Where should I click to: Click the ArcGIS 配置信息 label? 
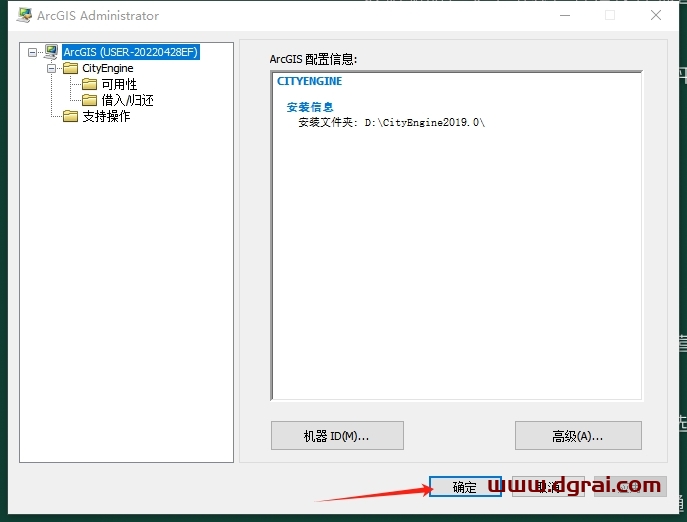[314, 59]
